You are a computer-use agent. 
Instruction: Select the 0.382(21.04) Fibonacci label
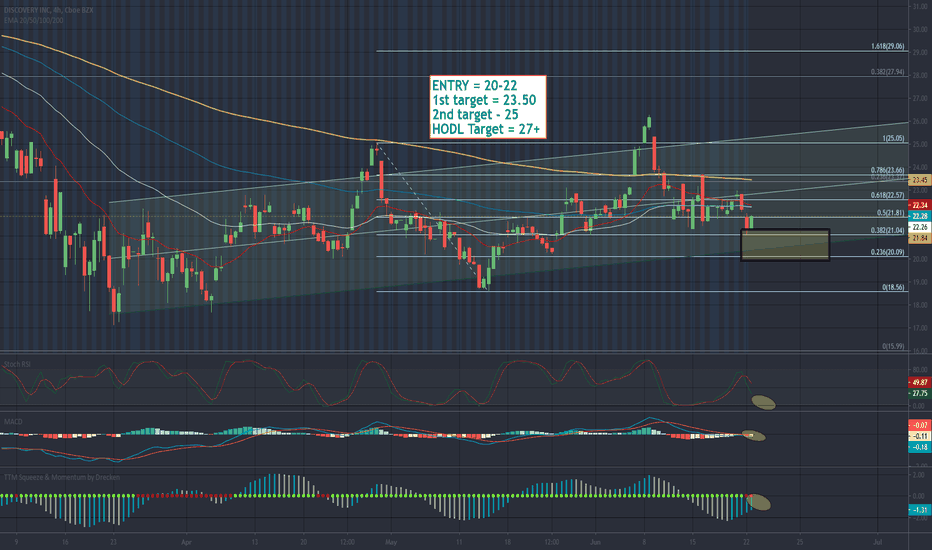[x=887, y=231]
